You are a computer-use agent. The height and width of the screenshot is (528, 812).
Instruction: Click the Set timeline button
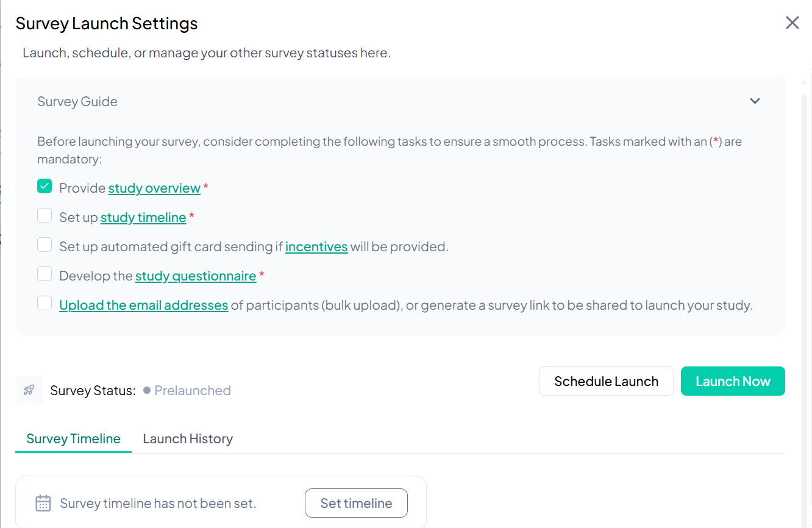[356, 502]
